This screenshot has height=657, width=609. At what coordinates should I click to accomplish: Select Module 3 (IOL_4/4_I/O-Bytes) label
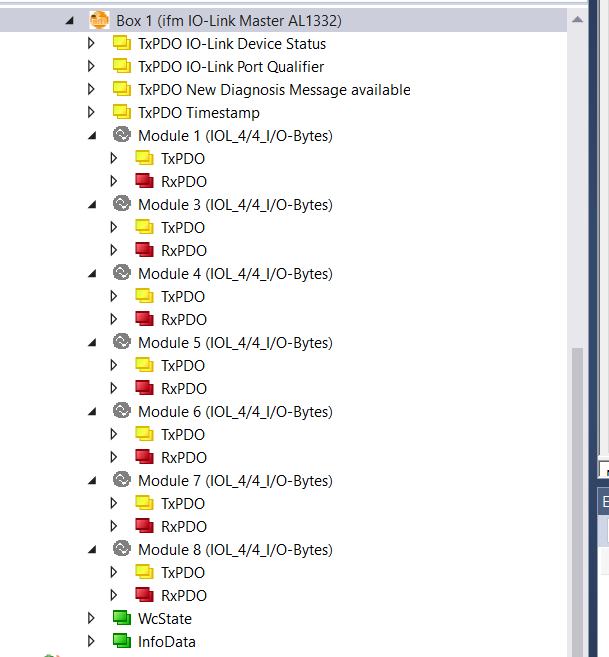(x=236, y=205)
